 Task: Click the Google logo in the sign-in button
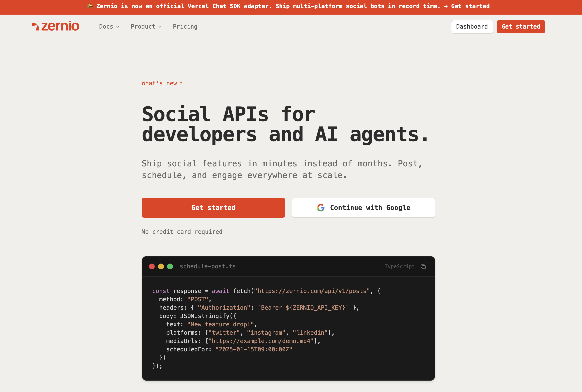coord(321,207)
